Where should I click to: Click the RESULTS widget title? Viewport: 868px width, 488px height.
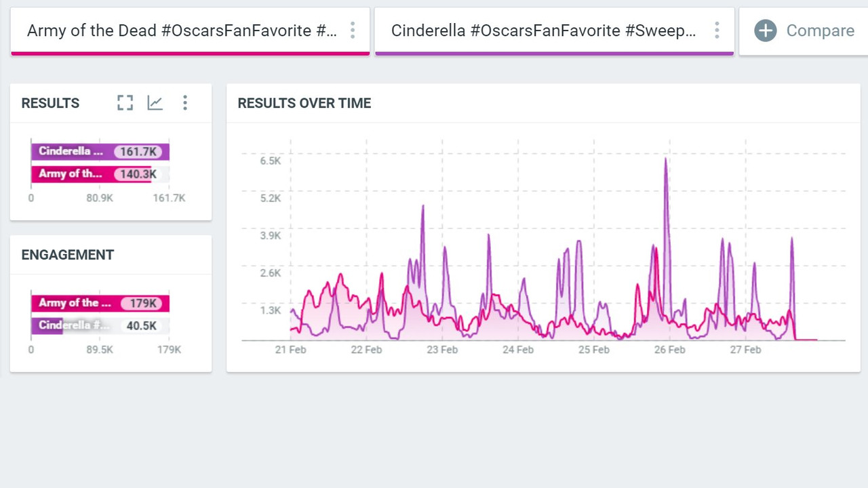coord(50,103)
